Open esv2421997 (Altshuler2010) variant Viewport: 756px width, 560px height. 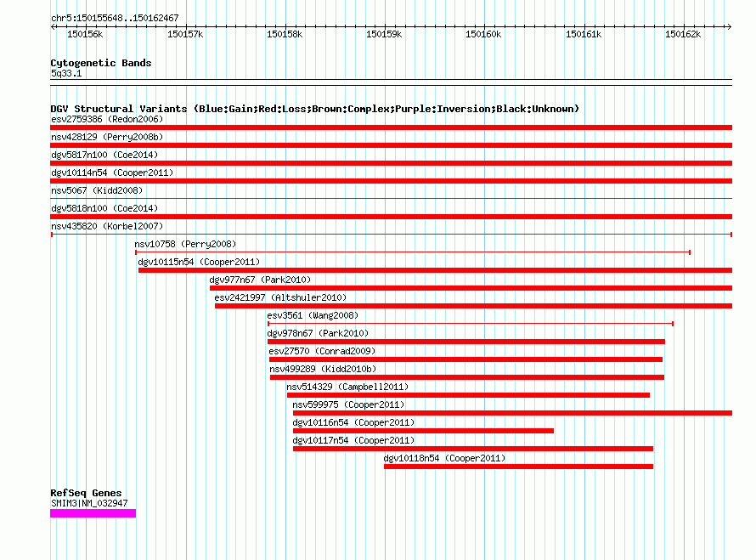[x=280, y=297]
